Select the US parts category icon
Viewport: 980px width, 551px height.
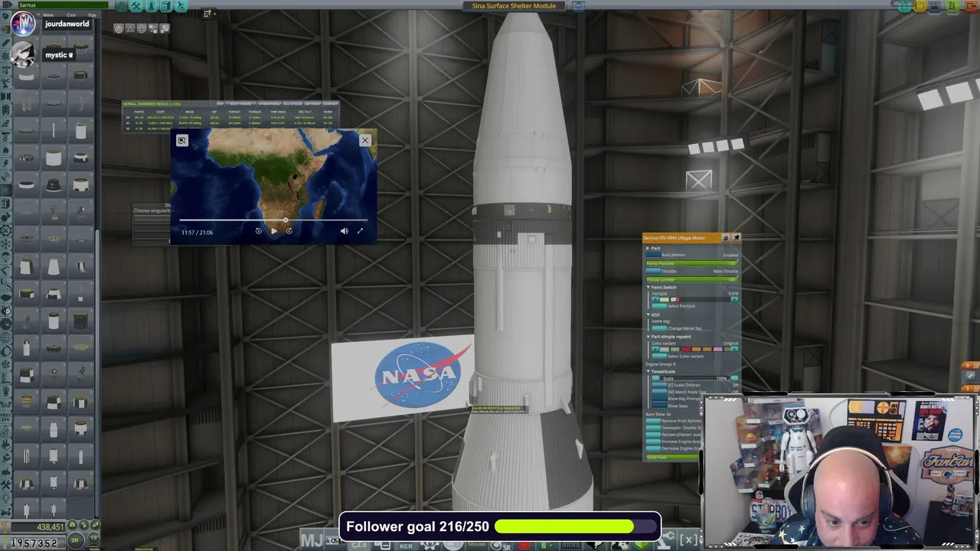pyautogui.click(x=5, y=284)
